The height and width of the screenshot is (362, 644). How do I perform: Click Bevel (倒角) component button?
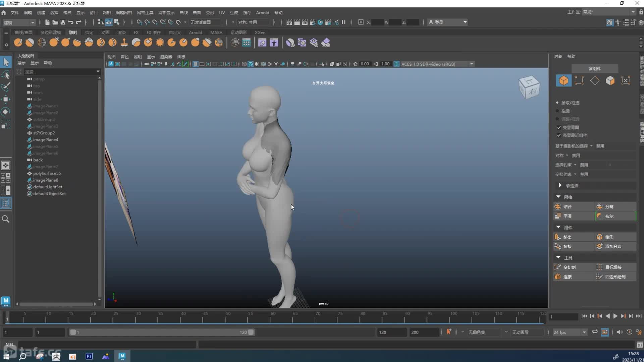616,237
